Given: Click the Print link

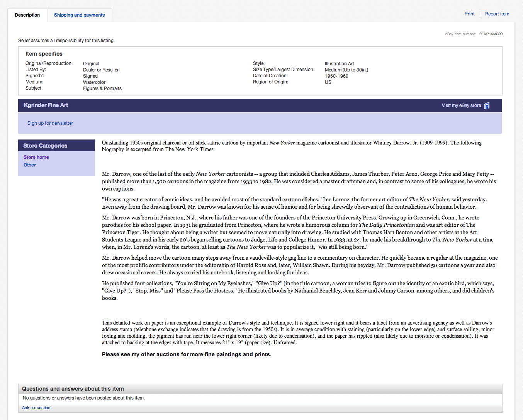Looking at the screenshot, I should 469,14.
